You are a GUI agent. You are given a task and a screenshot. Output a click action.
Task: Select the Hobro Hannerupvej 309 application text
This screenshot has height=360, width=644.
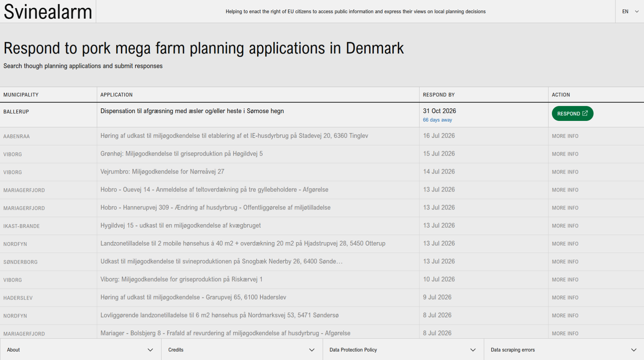point(215,208)
